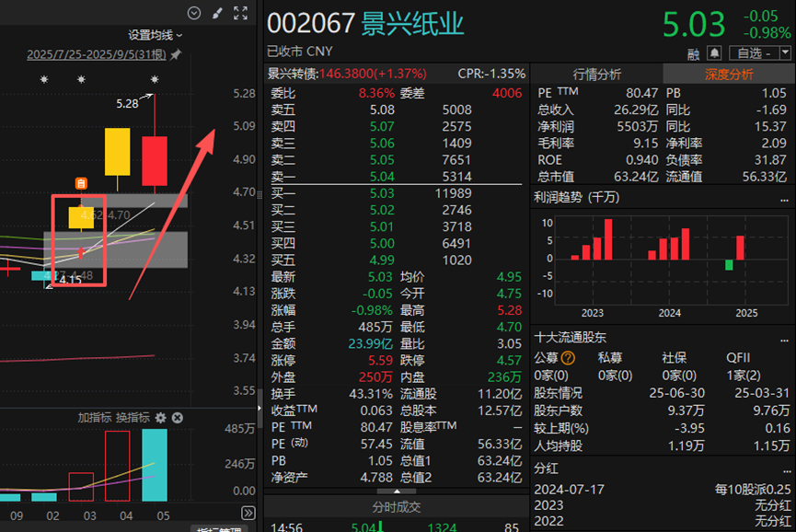Switch to the 行情分析 tab
Viewport: 796px width, 532px height.
pos(597,75)
